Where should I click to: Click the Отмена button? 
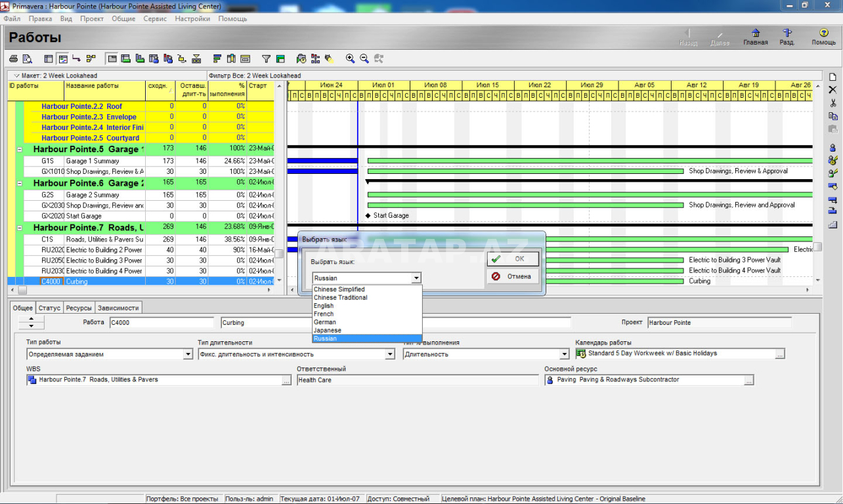point(513,277)
